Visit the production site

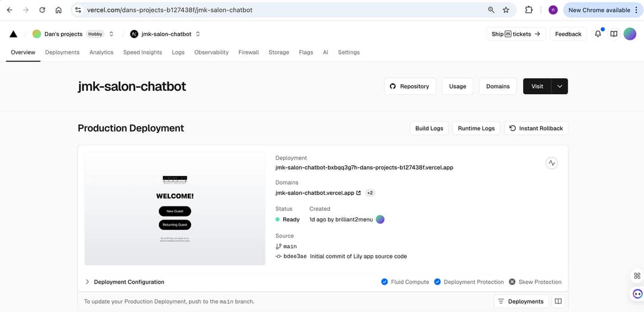point(537,87)
